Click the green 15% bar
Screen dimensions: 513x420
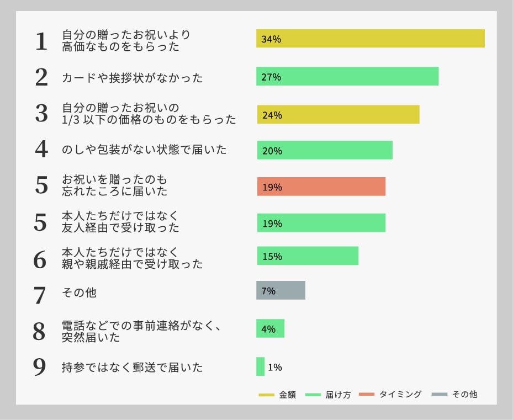tap(308, 256)
